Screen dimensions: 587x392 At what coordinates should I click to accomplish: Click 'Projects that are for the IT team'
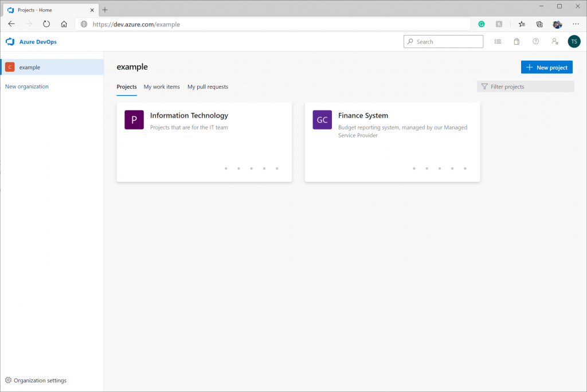[x=189, y=127]
